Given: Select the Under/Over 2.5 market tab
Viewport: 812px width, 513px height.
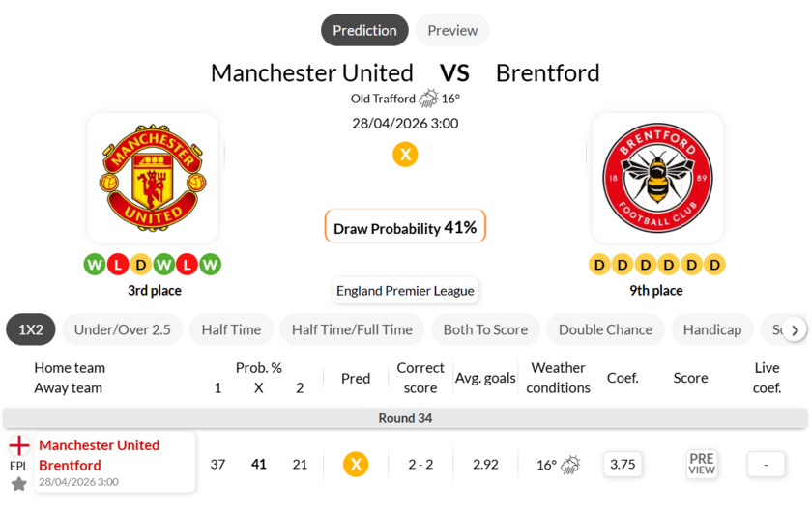Looking at the screenshot, I should [122, 329].
